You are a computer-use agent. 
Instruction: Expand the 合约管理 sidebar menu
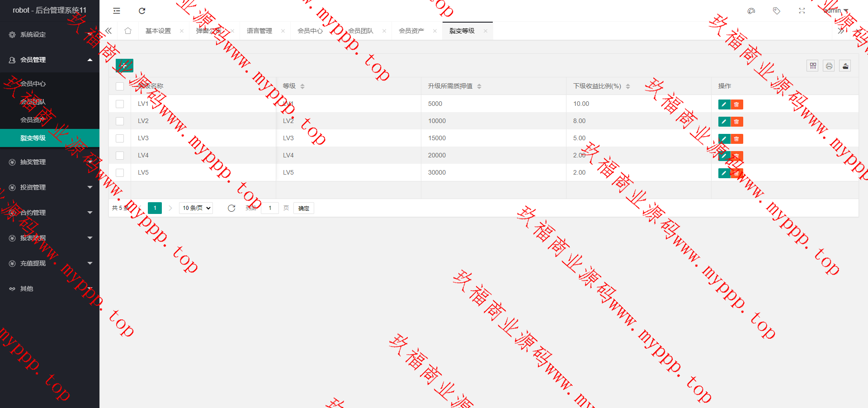(x=50, y=213)
